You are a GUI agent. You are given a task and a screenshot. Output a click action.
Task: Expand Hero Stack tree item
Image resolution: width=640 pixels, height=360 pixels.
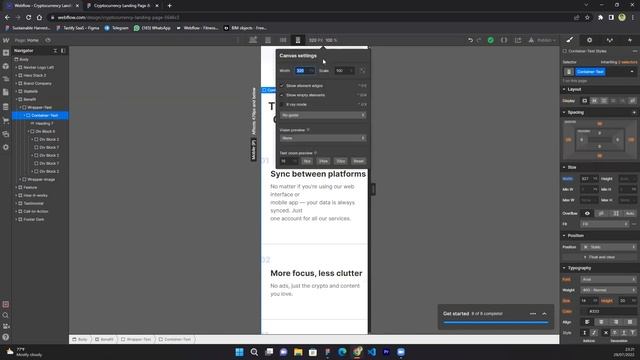click(16, 75)
